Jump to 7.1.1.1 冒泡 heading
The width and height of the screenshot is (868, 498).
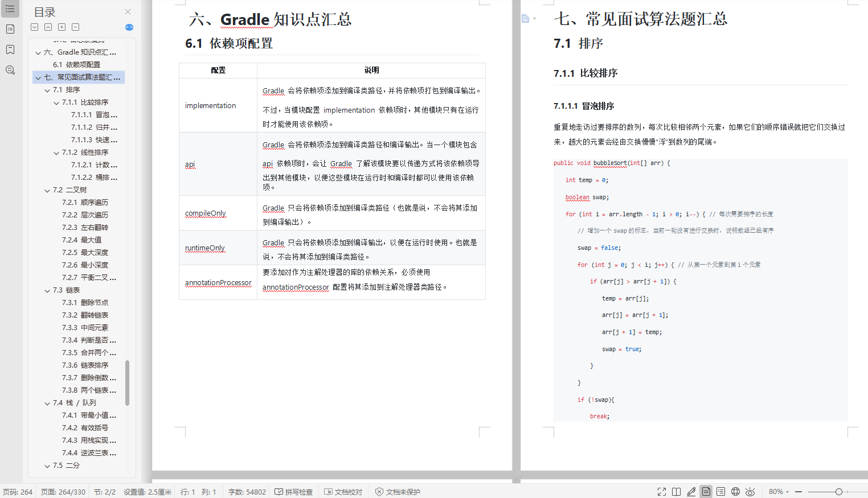point(94,115)
